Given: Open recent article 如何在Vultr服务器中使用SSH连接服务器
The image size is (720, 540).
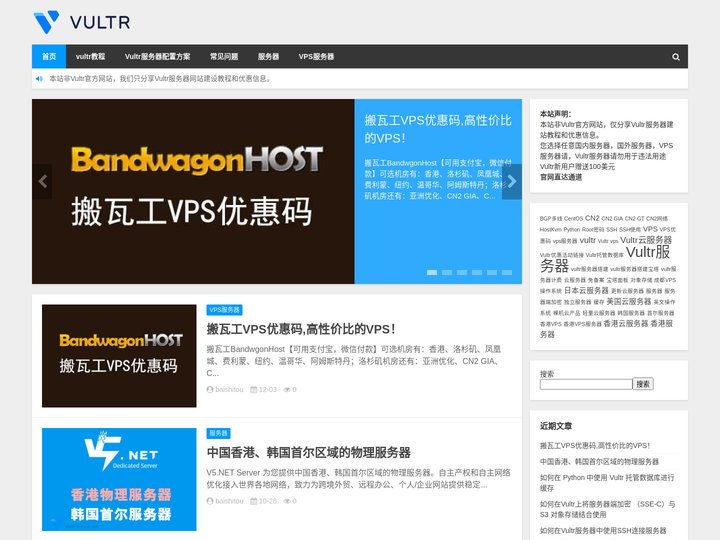Looking at the screenshot, I should (x=603, y=530).
